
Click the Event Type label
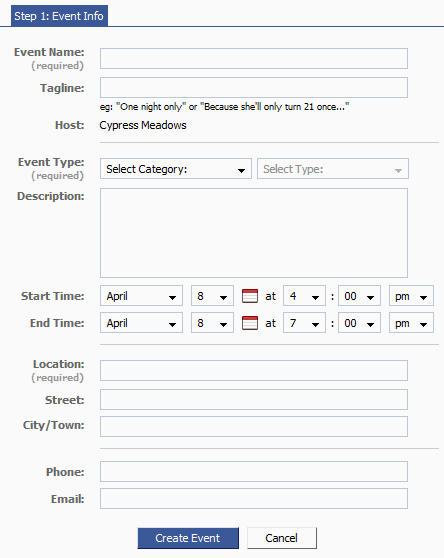tap(51, 162)
